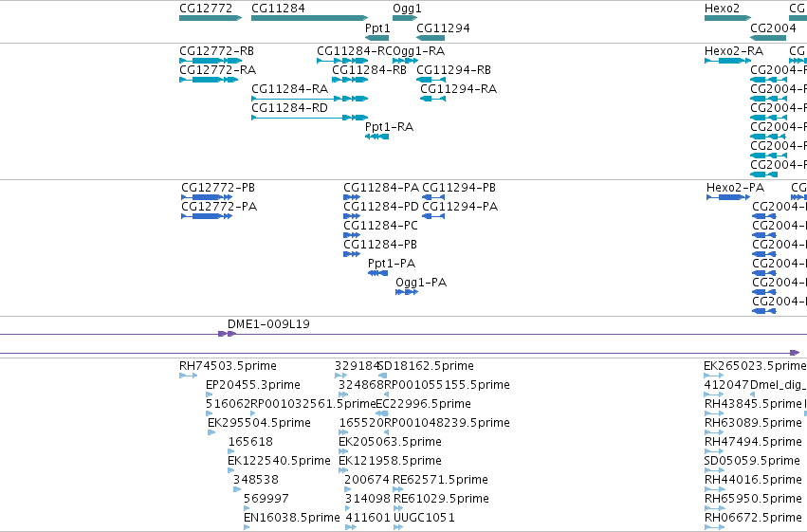Click the CG11284-PB protein label

(380, 245)
